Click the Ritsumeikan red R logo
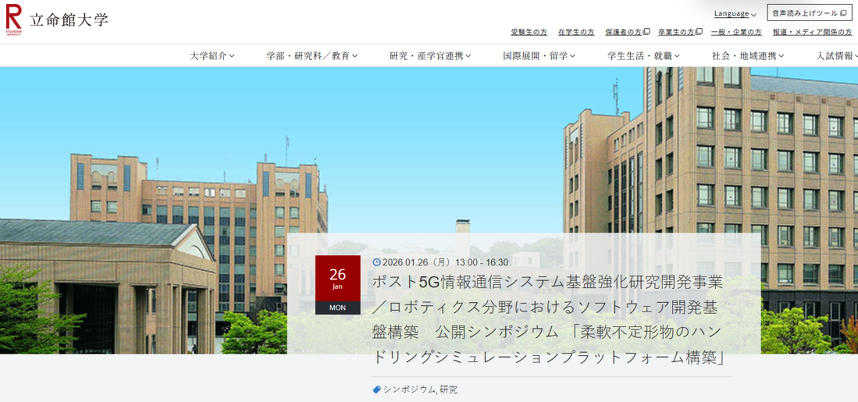 13,18
